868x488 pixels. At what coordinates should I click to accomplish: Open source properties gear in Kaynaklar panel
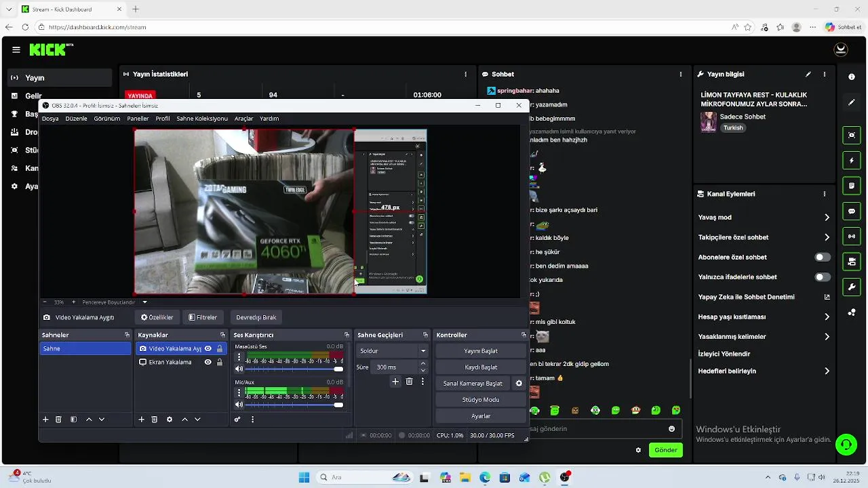click(x=169, y=420)
